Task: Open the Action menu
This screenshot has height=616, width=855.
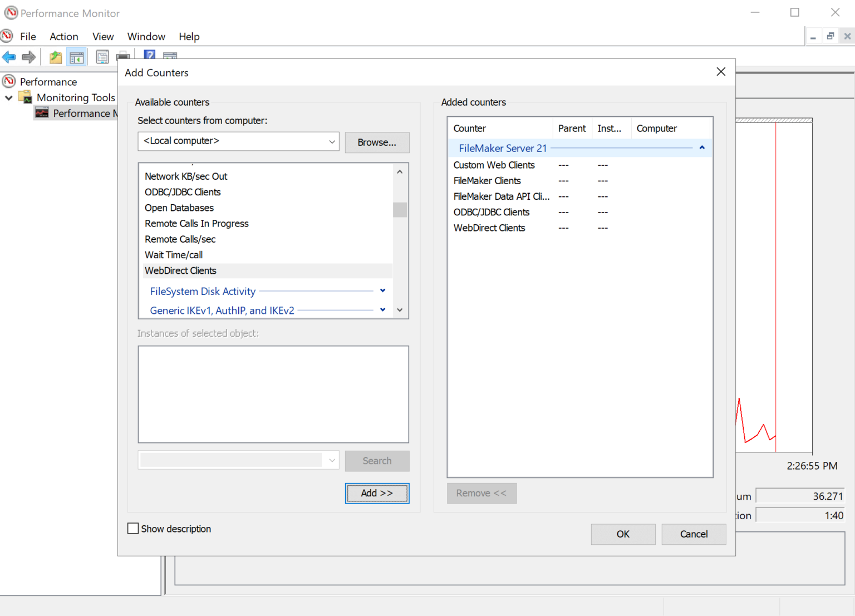Action: pos(63,36)
